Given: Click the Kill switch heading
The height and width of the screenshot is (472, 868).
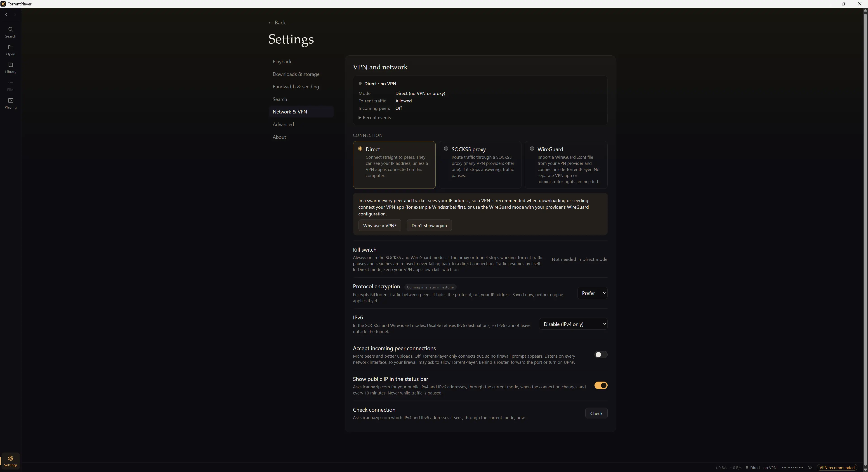Looking at the screenshot, I should pos(364,250).
